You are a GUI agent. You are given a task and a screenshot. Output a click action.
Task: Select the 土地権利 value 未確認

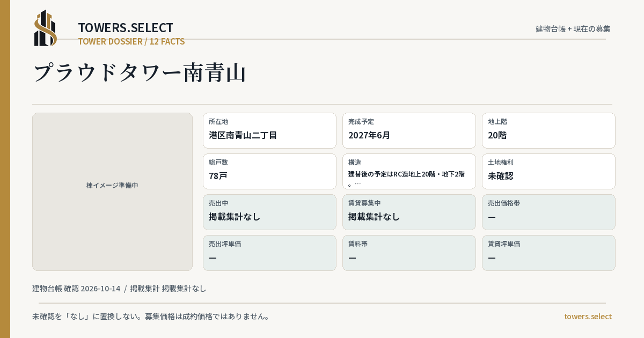click(501, 176)
